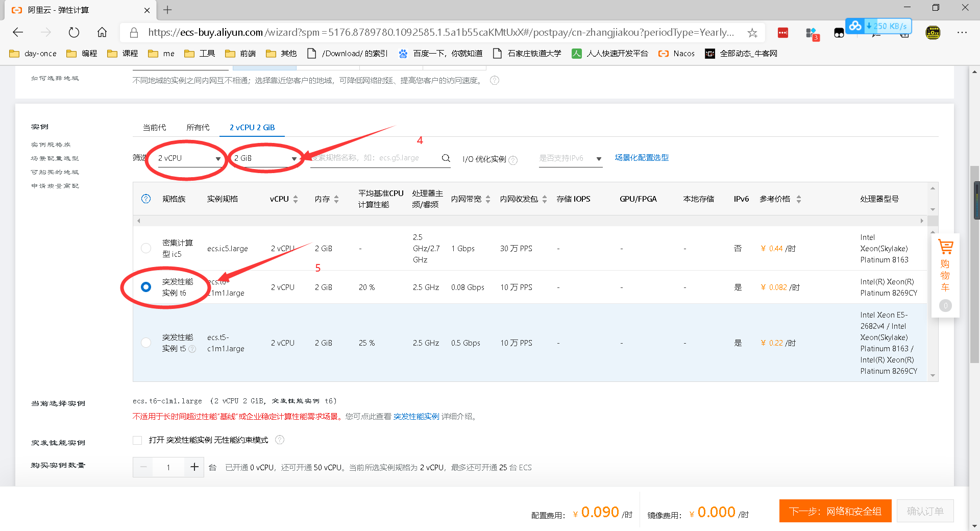Open 人人快速开发平台 bookmark
Screen dimensions: 980x531
[x=610, y=53]
